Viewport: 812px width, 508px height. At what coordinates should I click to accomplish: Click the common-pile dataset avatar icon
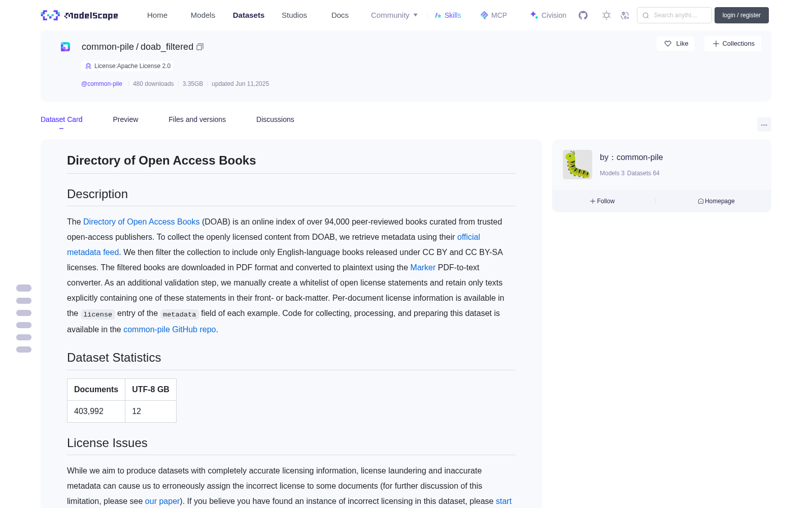pyautogui.click(x=65, y=47)
